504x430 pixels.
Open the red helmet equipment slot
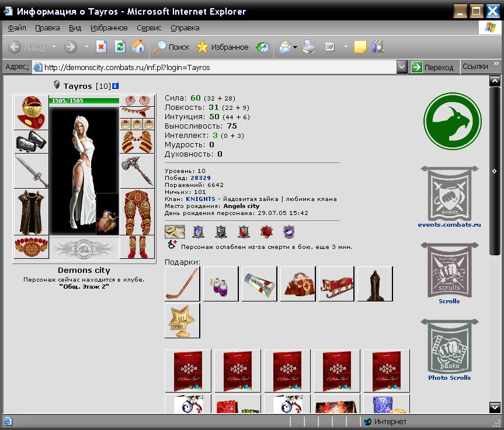31,112
